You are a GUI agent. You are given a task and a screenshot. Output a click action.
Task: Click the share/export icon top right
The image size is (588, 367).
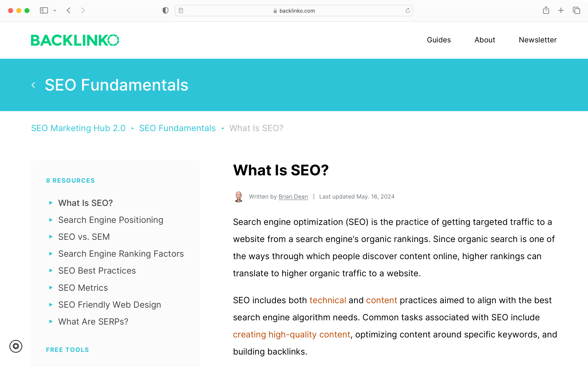coord(547,11)
